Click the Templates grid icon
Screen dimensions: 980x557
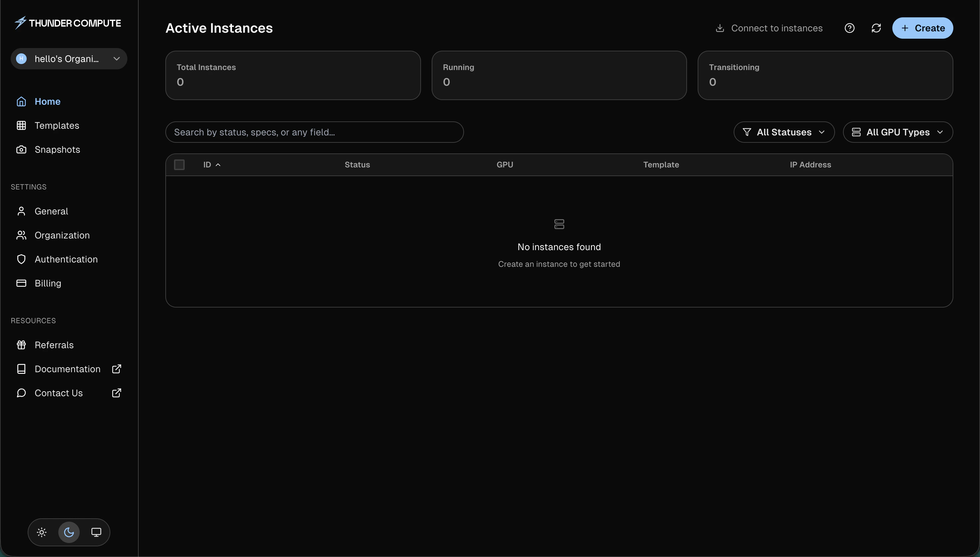point(21,125)
